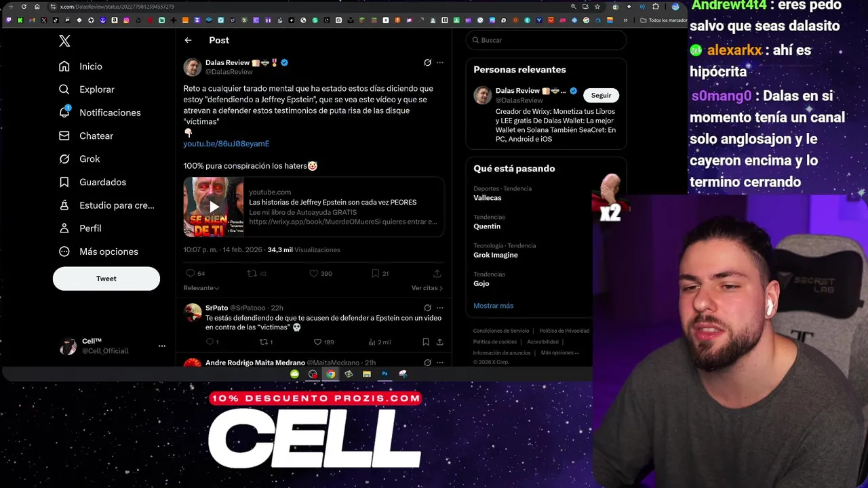Click the X logo in sidebar
Image resolution: width=868 pixels, height=488 pixels.
pos(64,41)
